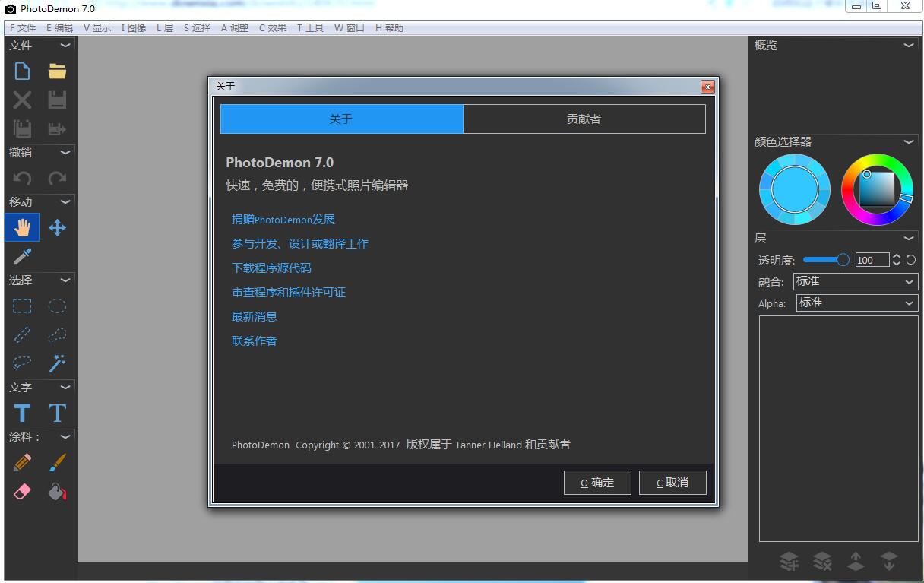Select the basic Text tool
The height and width of the screenshot is (583, 924).
click(23, 413)
